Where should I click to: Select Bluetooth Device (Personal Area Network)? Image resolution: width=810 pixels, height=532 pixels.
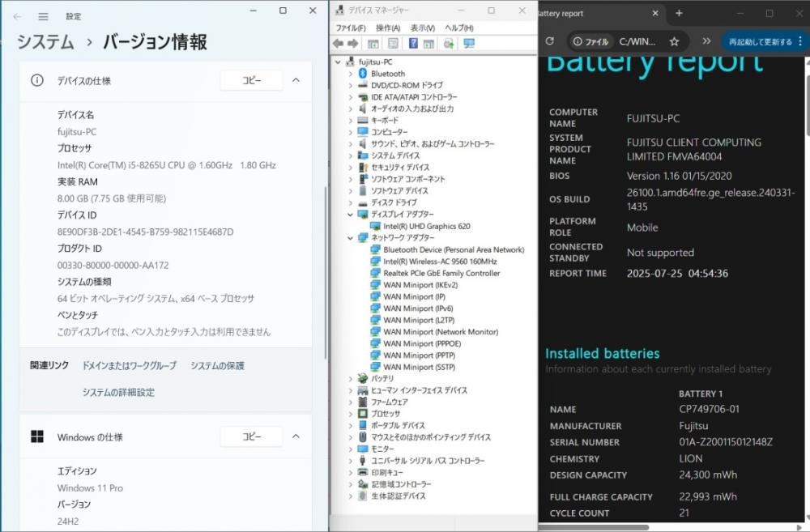pyautogui.click(x=454, y=249)
